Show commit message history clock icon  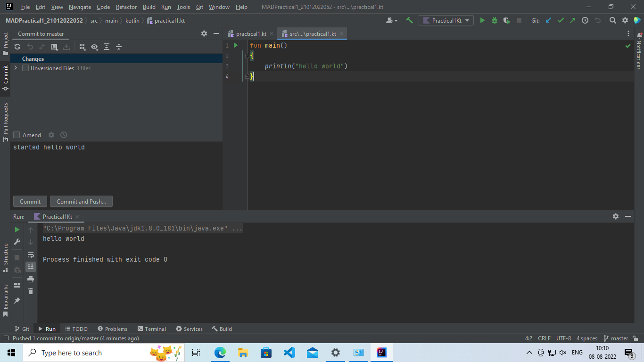[64, 135]
